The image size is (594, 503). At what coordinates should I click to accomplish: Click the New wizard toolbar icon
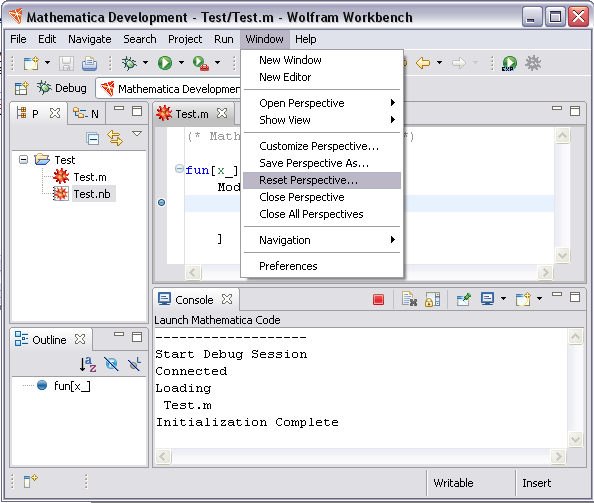[x=31, y=63]
